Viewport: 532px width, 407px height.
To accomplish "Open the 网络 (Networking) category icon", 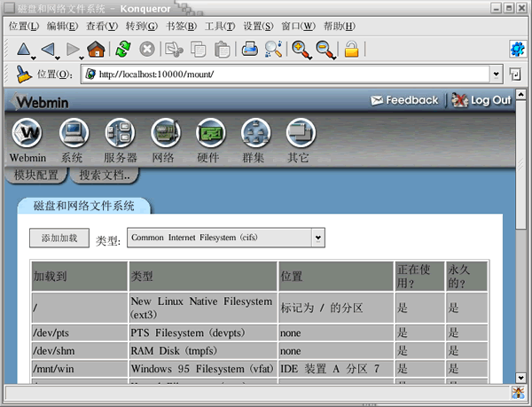I will (x=166, y=133).
